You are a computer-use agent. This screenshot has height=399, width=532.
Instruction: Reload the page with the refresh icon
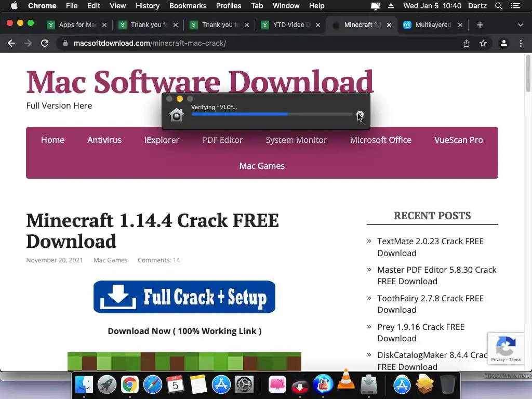coord(45,43)
